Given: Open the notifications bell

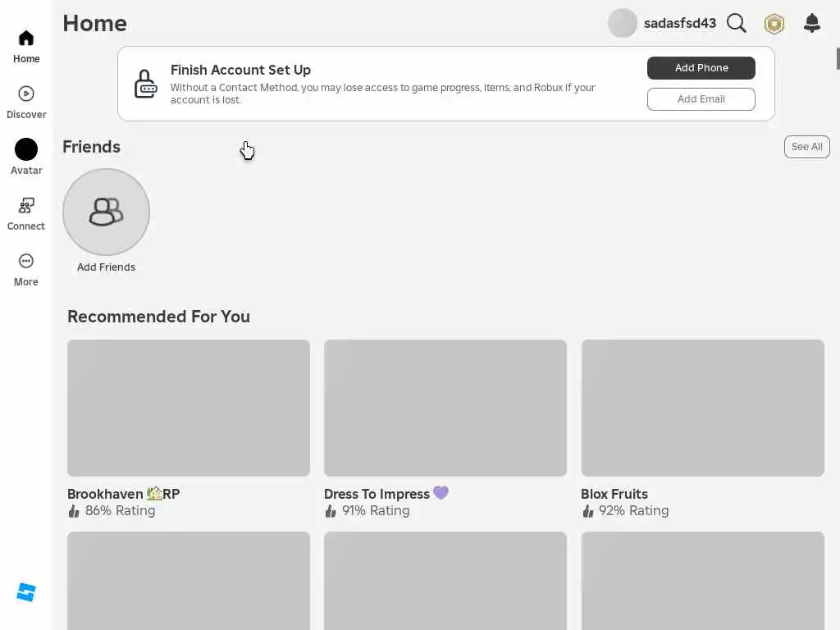Looking at the screenshot, I should [812, 23].
